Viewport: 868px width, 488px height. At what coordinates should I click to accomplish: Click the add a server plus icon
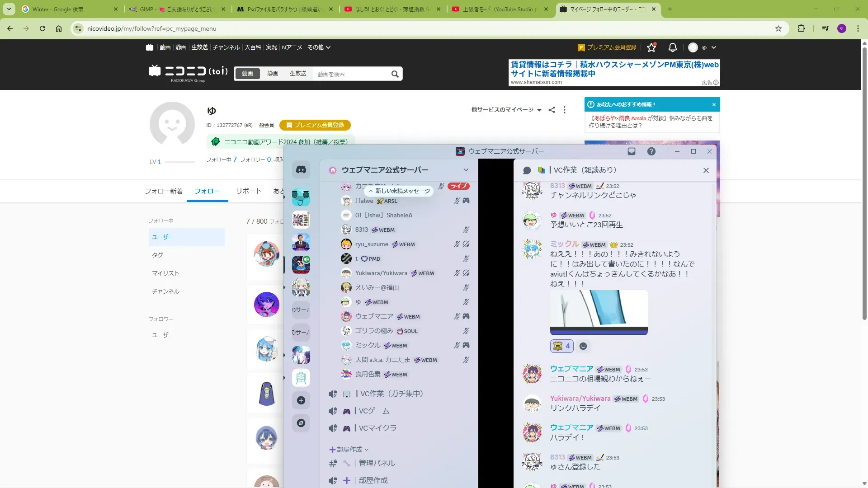pyautogui.click(x=301, y=400)
